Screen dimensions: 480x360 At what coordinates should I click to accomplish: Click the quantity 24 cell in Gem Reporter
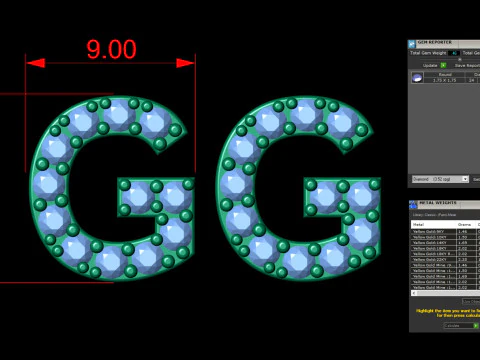coord(471,80)
